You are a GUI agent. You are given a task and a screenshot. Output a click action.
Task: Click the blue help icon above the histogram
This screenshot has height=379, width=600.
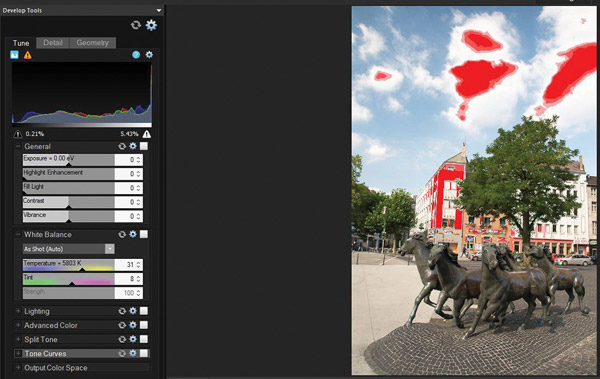click(136, 55)
